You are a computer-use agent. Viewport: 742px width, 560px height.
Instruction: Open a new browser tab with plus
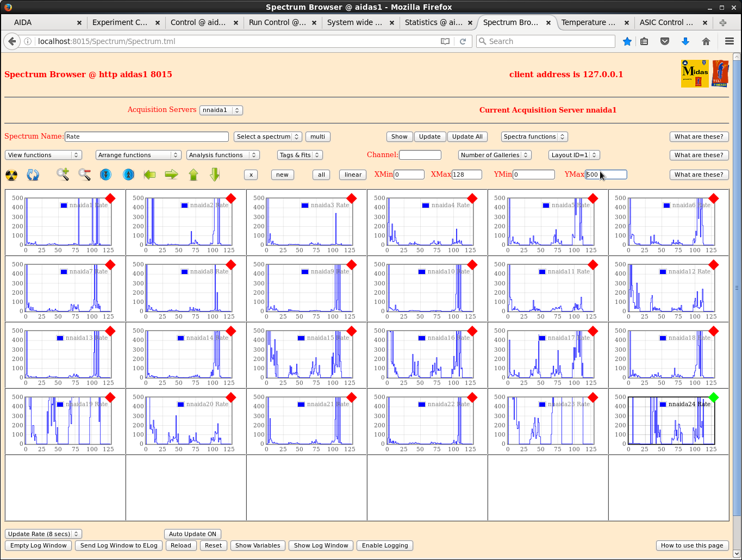click(722, 22)
